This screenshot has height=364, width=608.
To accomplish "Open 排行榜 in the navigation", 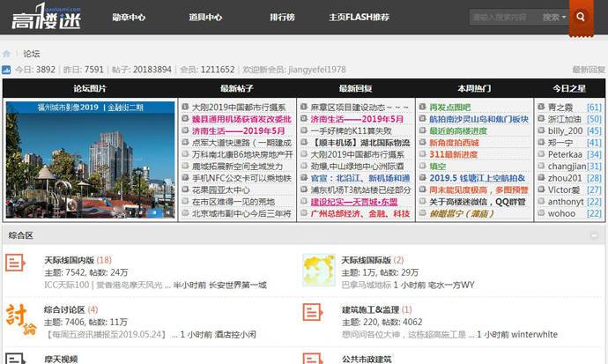I will 282,17.
